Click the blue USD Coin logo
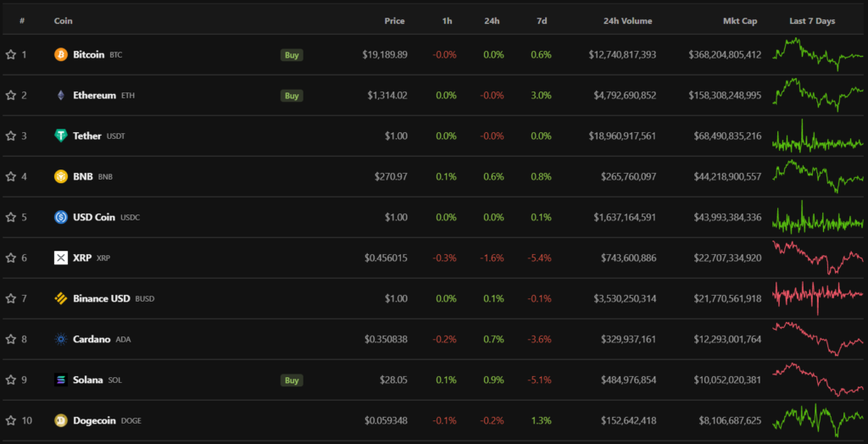 pos(61,217)
